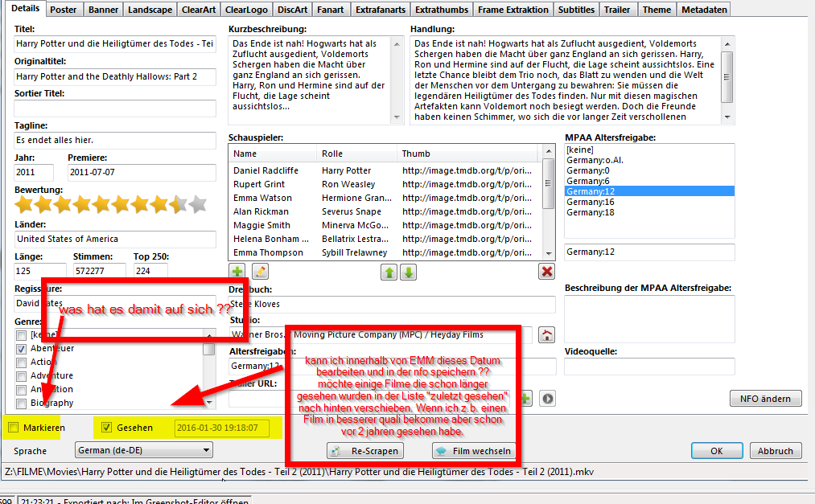The image size is (815, 504).
Task: Cancel the dialog with Abbruch
Action: 775,450
